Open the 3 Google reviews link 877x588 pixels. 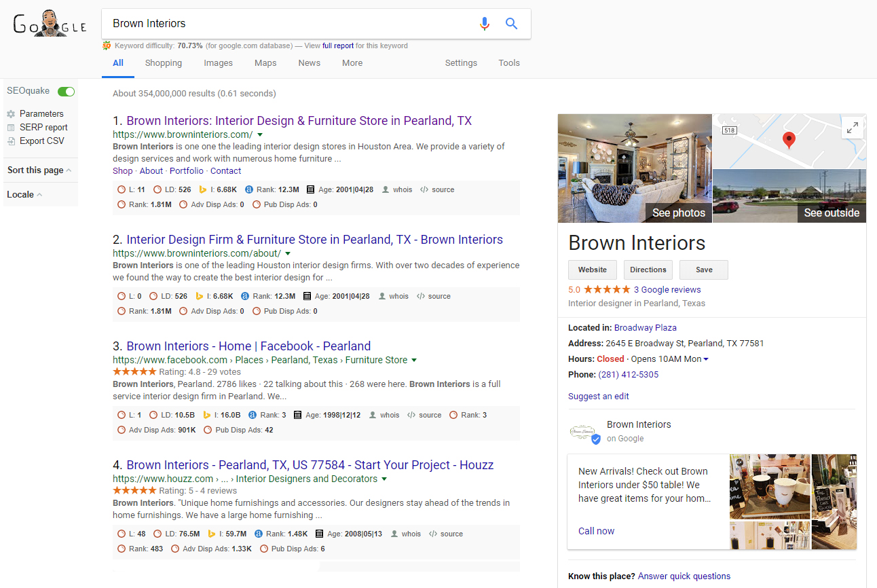[x=667, y=290]
